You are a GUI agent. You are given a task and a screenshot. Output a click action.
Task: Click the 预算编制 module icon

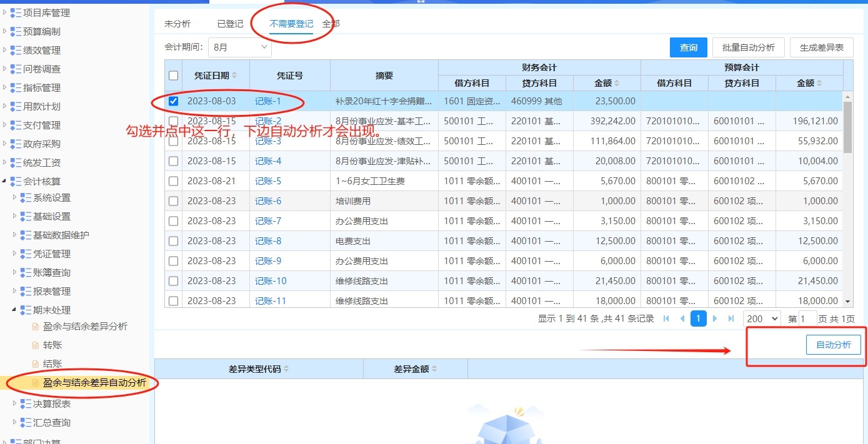[16, 31]
